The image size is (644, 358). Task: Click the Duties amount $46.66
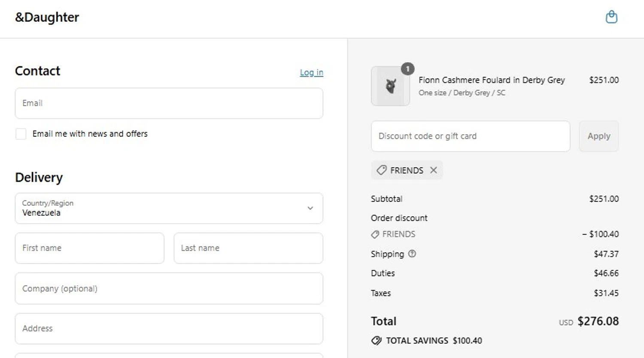606,273
